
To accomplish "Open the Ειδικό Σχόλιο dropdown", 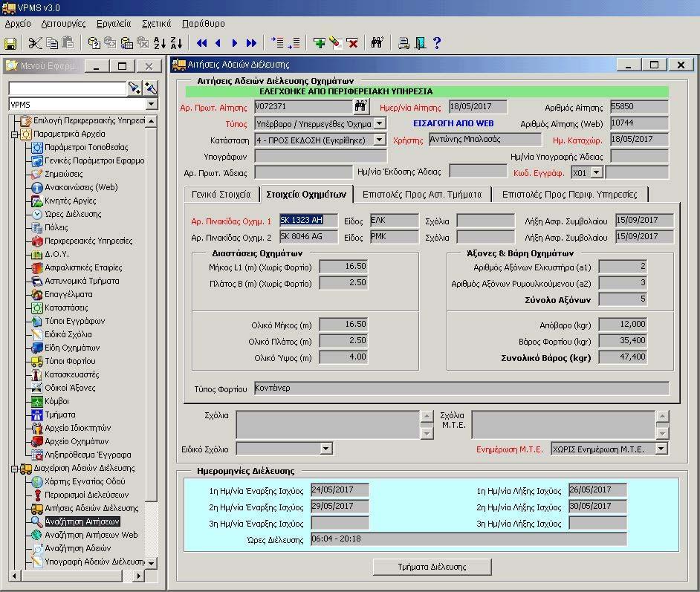I will (x=326, y=449).
